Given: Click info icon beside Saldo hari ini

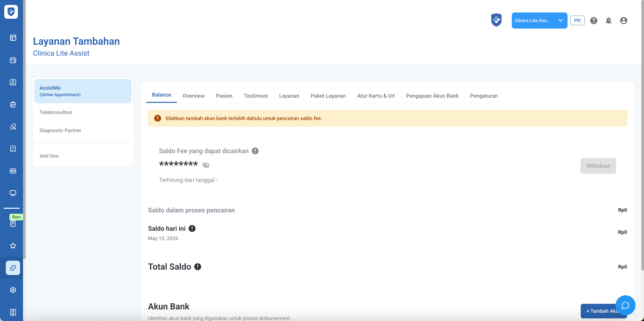Looking at the screenshot, I should [x=192, y=229].
